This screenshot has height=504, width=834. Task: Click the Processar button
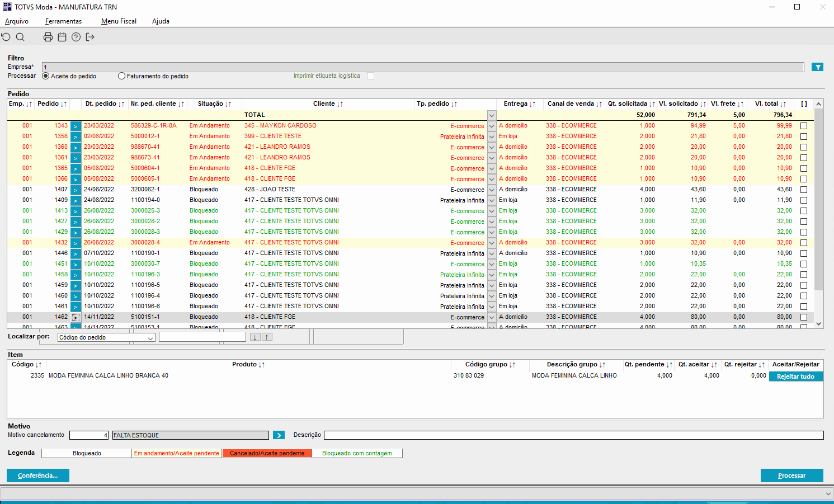[792, 475]
